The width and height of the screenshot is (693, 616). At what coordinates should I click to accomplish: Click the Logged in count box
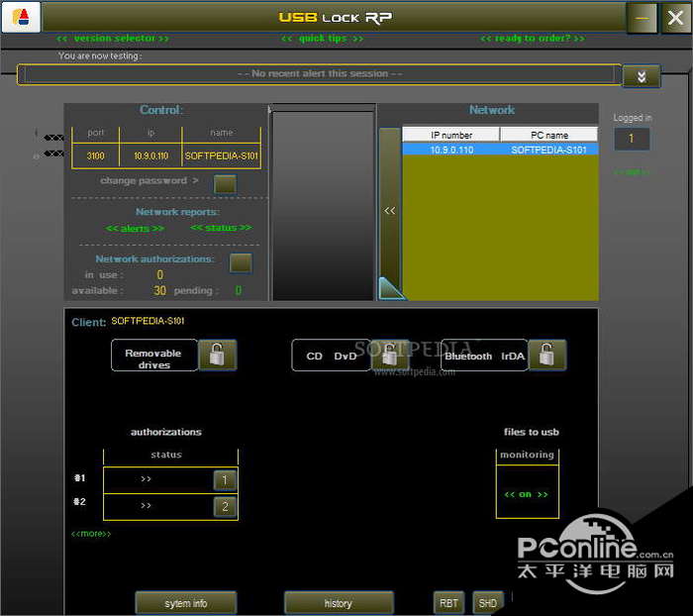point(632,139)
